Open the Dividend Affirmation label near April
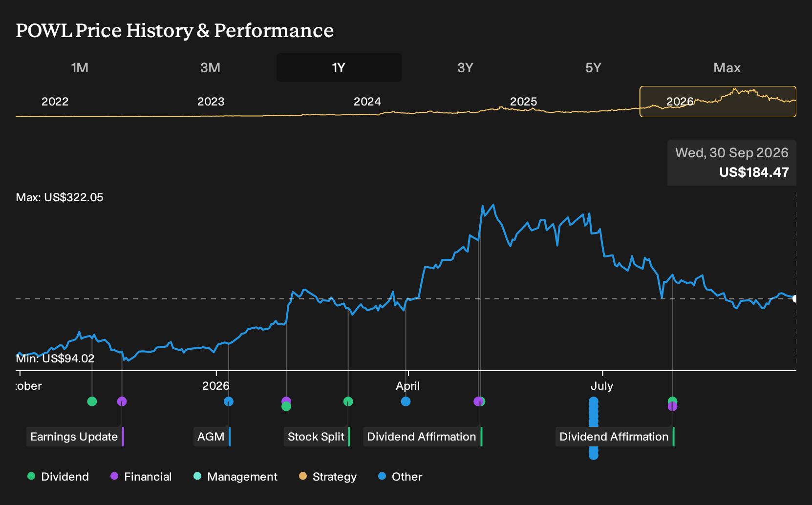The image size is (812, 505). [x=423, y=437]
